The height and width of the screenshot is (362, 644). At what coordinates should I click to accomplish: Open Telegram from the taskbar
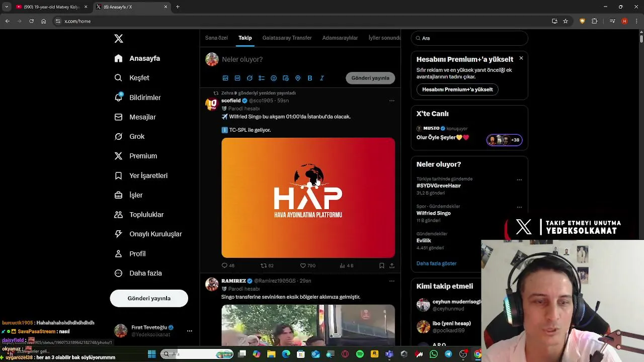coord(448,354)
